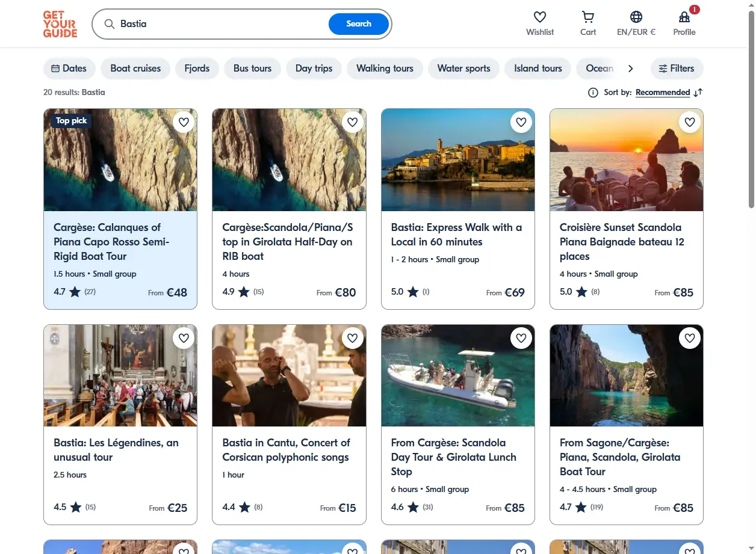Select the Water sports category chip
This screenshot has width=756, height=554.
(463, 69)
